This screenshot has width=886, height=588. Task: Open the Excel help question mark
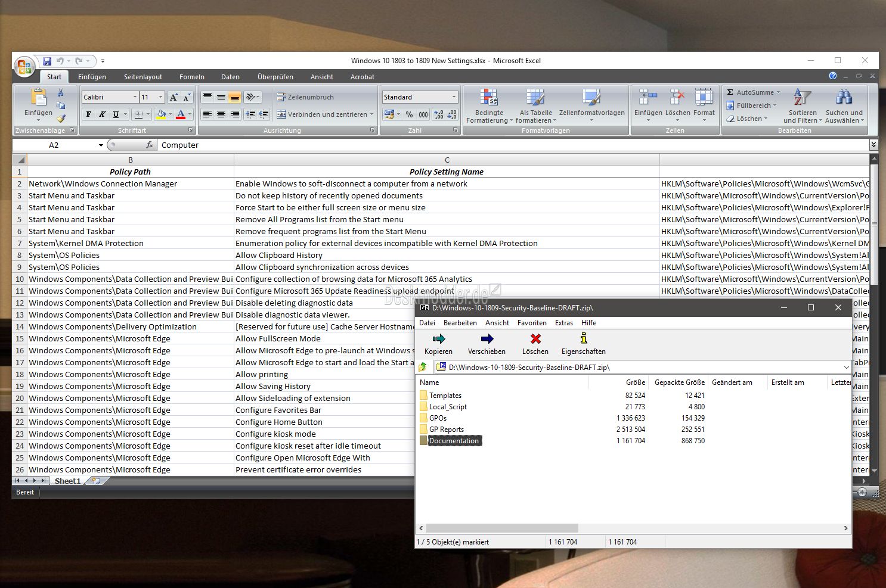(833, 76)
